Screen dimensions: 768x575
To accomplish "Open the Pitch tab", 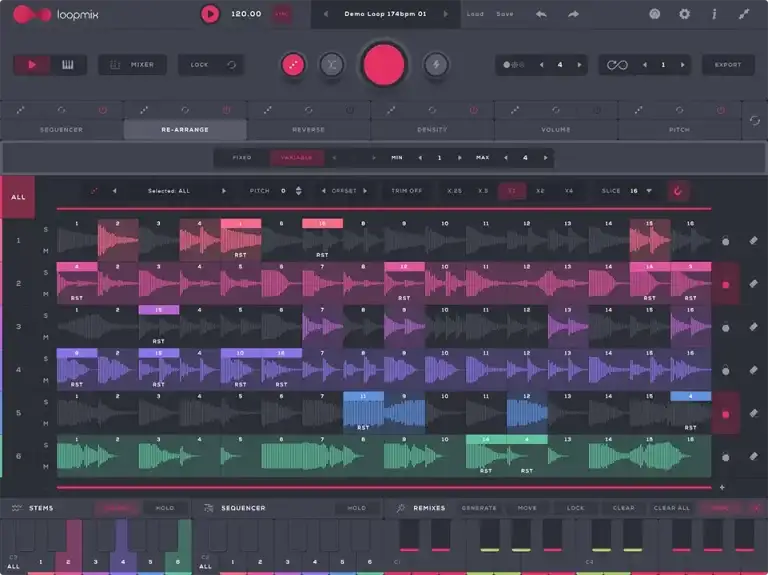I will pos(679,129).
